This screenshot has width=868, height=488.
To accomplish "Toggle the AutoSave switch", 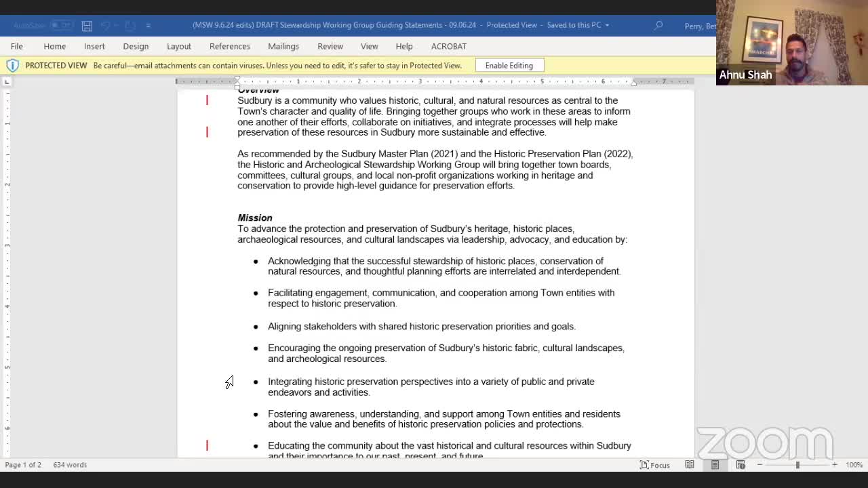I will click(62, 25).
